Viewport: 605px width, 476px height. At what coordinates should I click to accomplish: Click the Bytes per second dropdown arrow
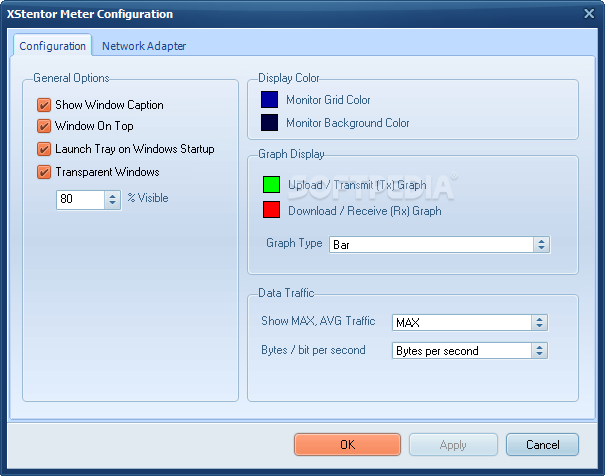pyautogui.click(x=539, y=351)
